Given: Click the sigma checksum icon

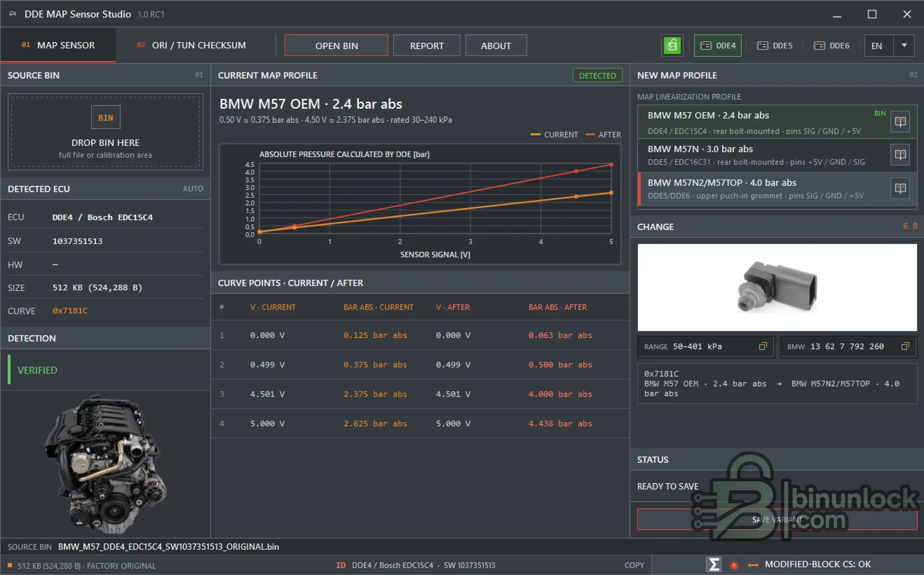Looking at the screenshot, I should point(713,564).
